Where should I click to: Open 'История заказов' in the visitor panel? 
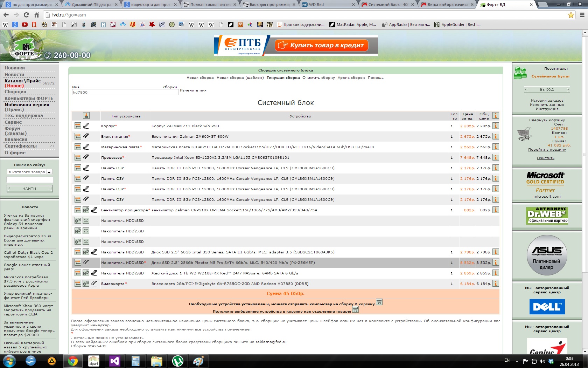tap(547, 101)
